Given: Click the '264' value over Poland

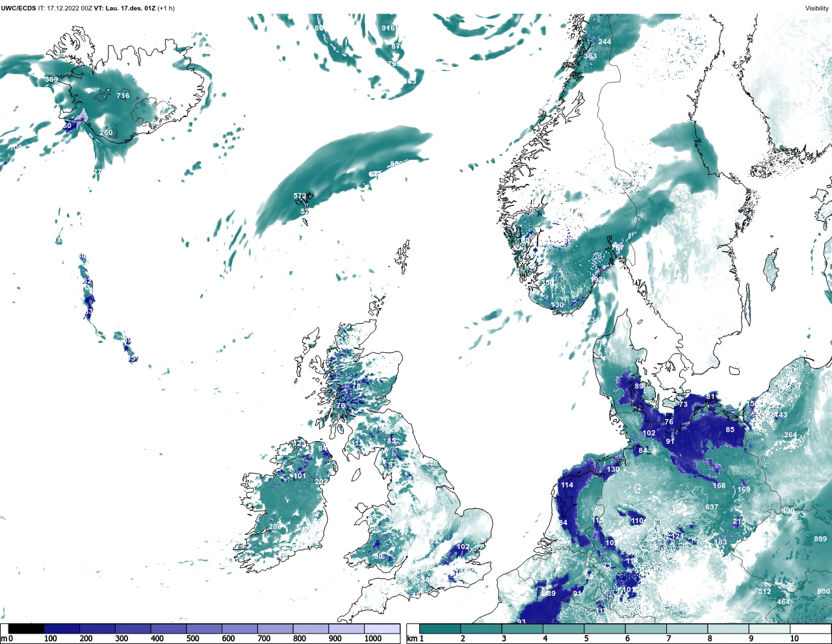Looking at the screenshot, I should pos(790,435).
